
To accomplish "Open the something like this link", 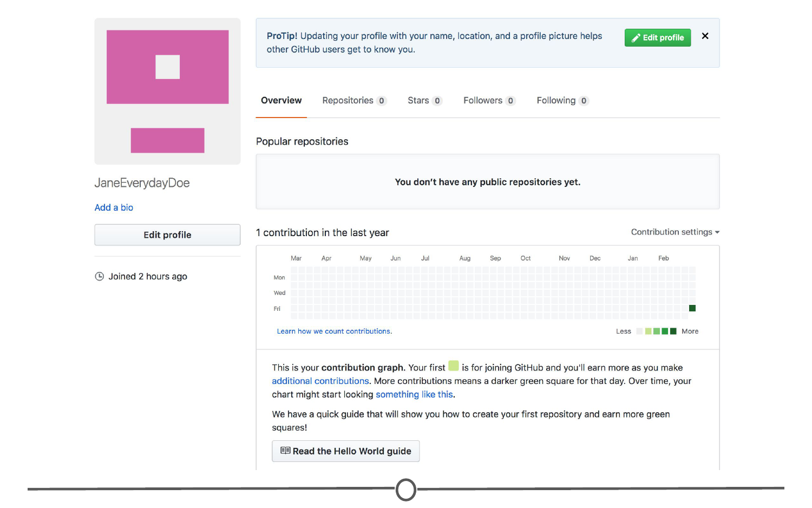I will tap(415, 395).
